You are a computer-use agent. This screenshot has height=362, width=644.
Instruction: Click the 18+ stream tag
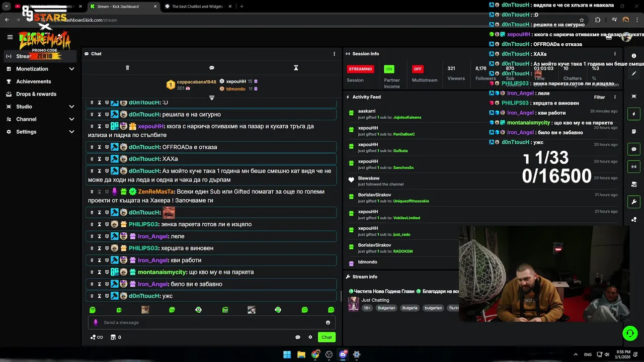367,308
